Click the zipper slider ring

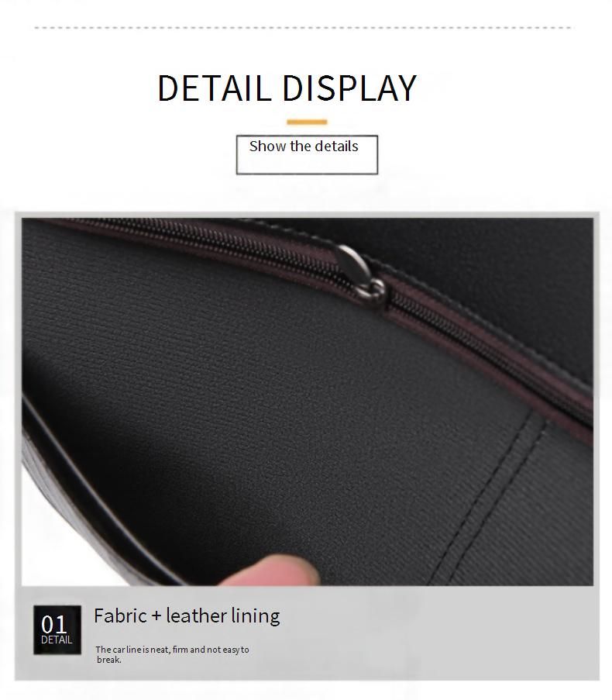click(x=372, y=291)
